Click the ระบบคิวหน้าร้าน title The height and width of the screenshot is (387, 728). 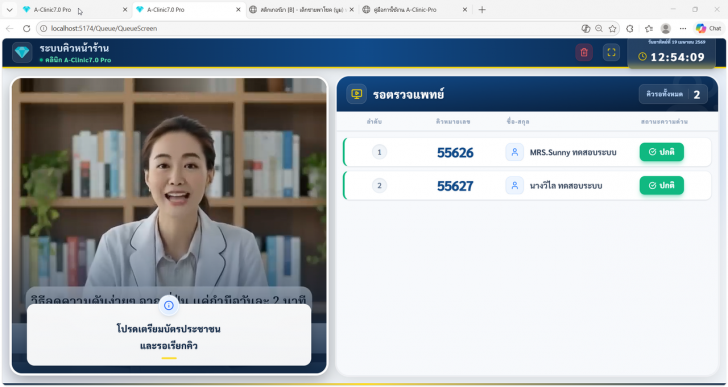pos(74,48)
